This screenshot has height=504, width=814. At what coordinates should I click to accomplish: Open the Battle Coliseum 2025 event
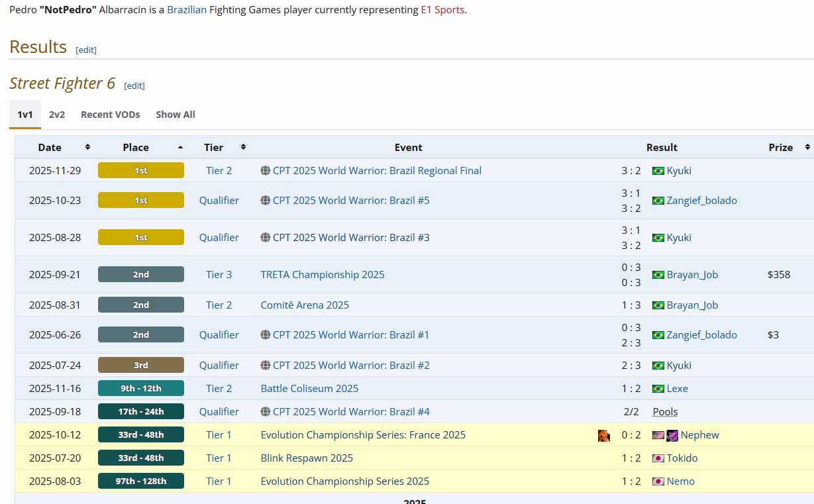(309, 388)
